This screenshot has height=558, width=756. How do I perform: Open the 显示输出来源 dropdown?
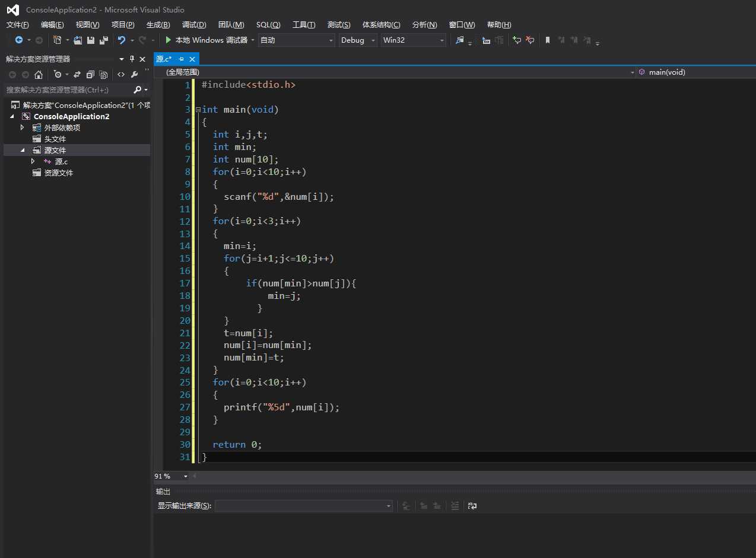pos(304,506)
